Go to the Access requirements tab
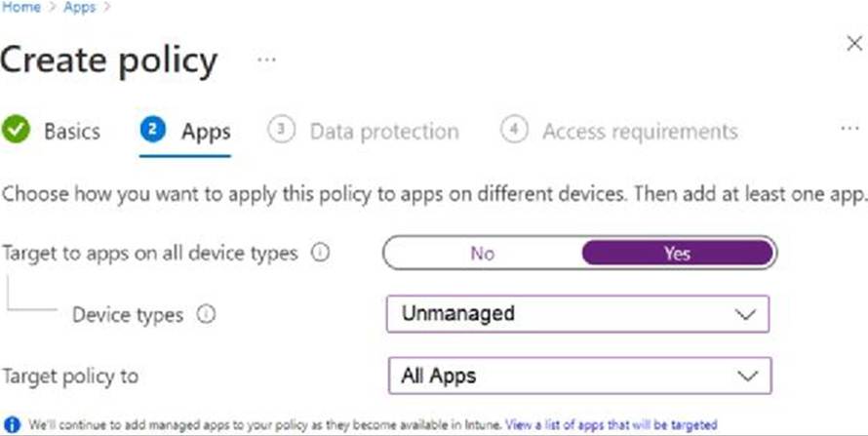 tap(640, 132)
